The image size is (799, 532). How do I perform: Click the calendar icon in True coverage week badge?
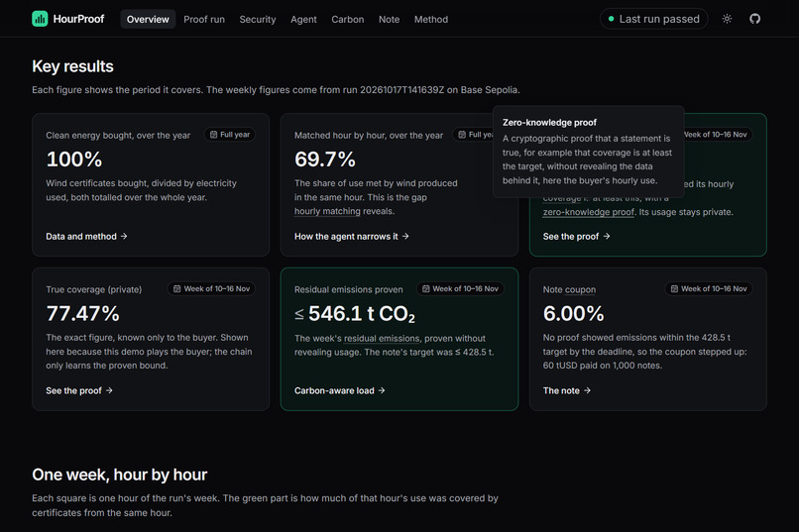click(176, 288)
